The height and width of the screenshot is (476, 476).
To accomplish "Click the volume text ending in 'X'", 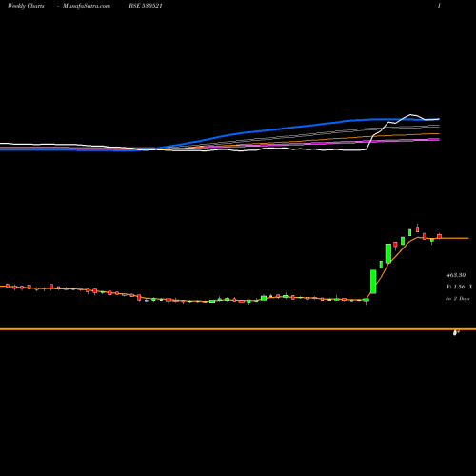I will pyautogui.click(x=460, y=287).
